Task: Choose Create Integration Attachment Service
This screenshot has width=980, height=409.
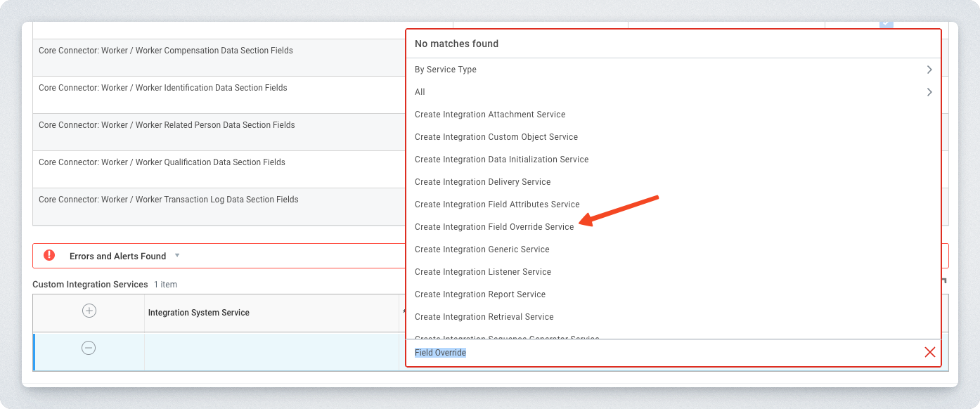Action: click(490, 115)
